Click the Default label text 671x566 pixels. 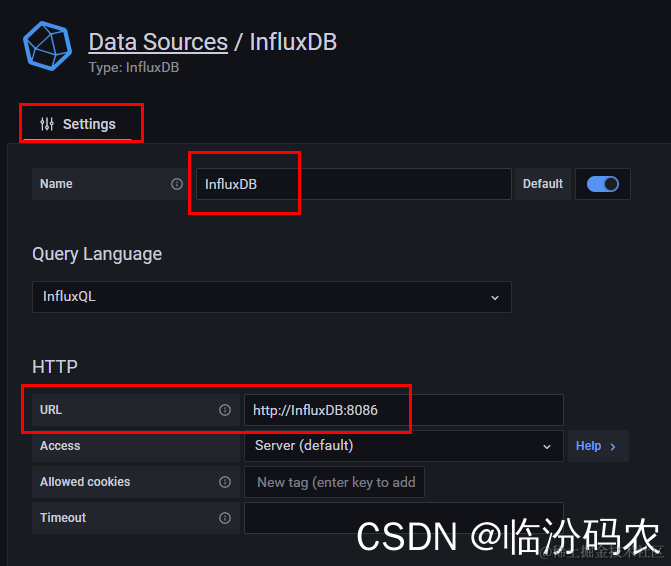tap(543, 184)
